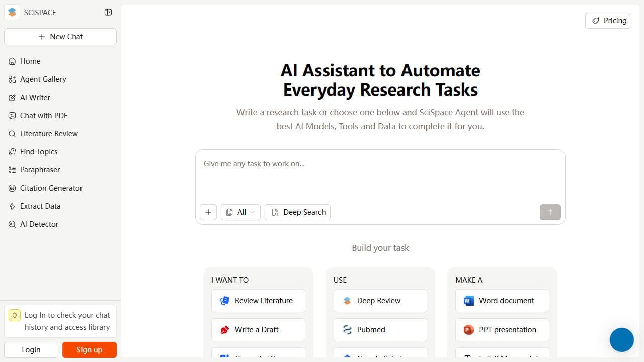Open Citation Generator tool
The height and width of the screenshot is (362, 644).
point(51,188)
